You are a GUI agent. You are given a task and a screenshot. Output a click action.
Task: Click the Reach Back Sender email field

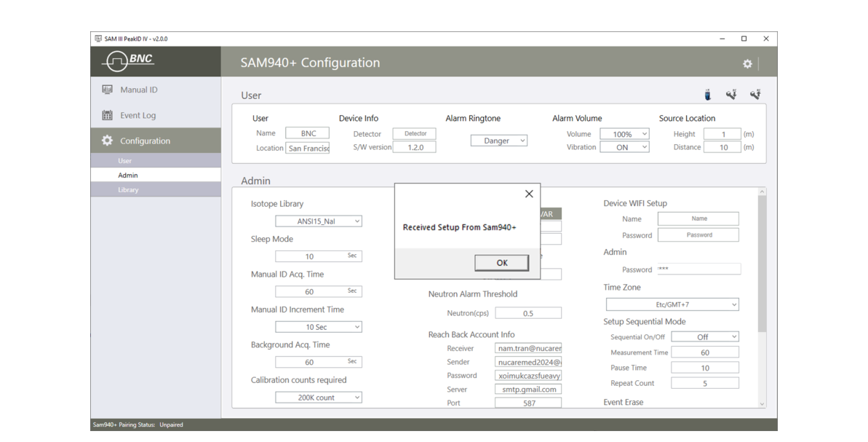tap(528, 362)
